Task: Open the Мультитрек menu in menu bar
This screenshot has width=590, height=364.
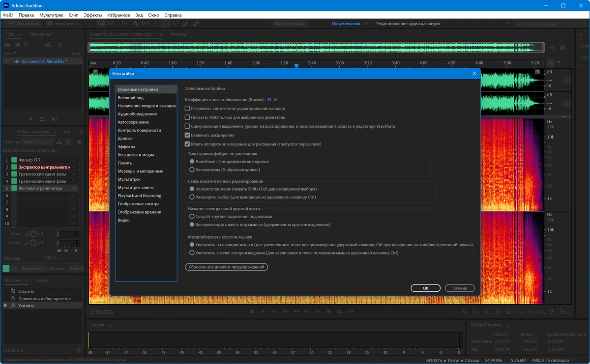Action: point(51,15)
